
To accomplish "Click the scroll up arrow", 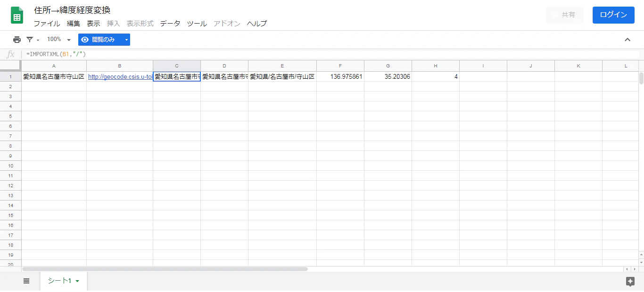I will (x=641, y=255).
